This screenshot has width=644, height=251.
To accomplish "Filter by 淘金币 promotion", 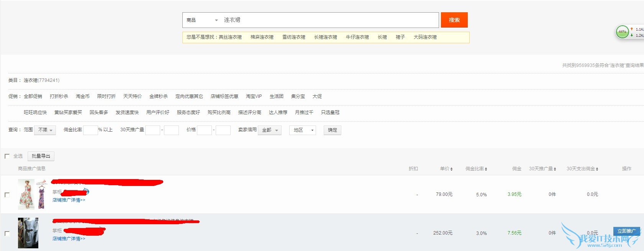I will click(x=83, y=96).
